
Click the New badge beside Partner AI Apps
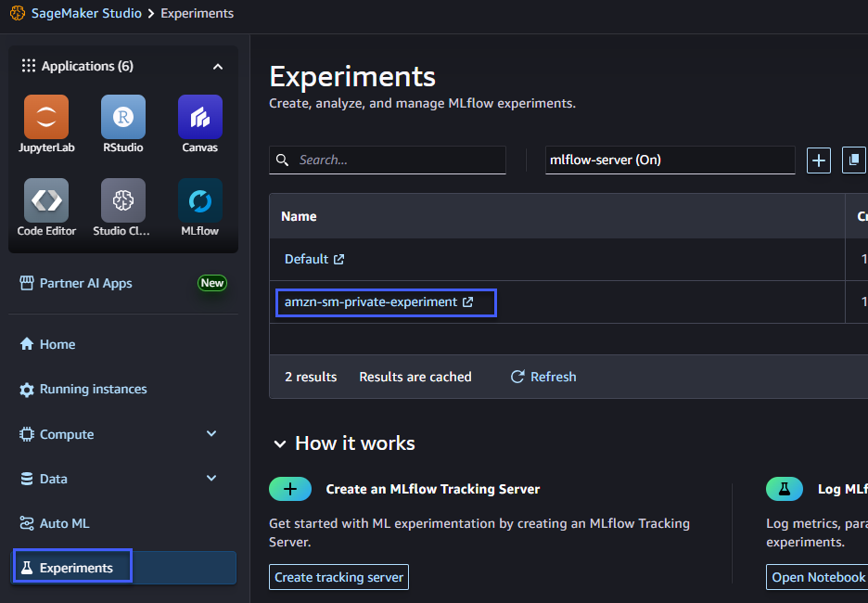click(212, 283)
